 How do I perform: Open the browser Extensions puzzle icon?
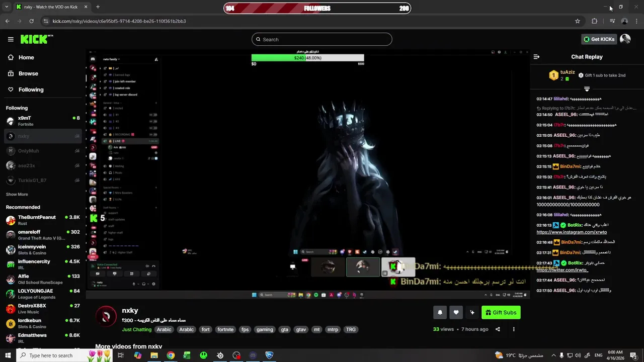tap(595, 21)
